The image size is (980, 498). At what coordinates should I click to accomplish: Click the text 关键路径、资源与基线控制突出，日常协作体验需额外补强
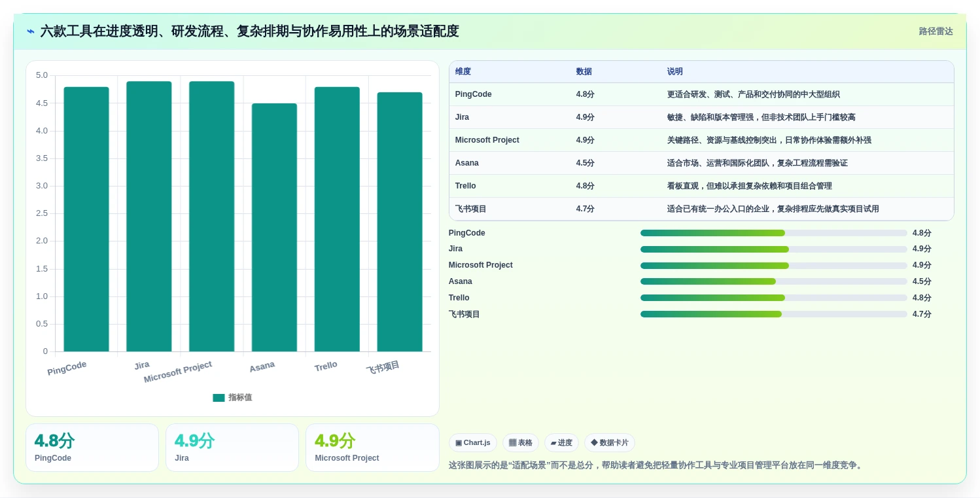point(769,140)
